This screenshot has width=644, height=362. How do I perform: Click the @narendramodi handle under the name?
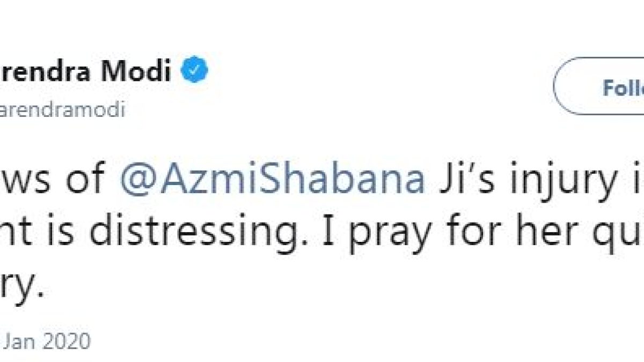[63, 110]
